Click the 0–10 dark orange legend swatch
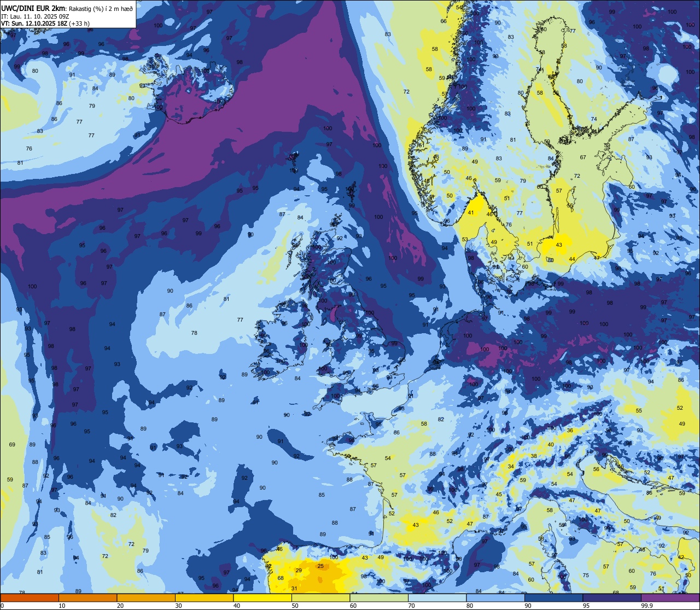 click(x=30, y=597)
